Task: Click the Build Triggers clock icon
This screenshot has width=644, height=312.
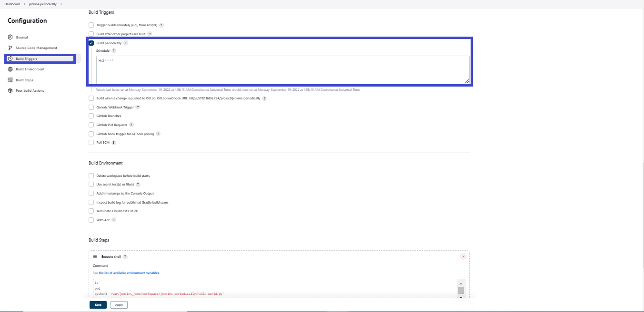Action: click(10, 58)
